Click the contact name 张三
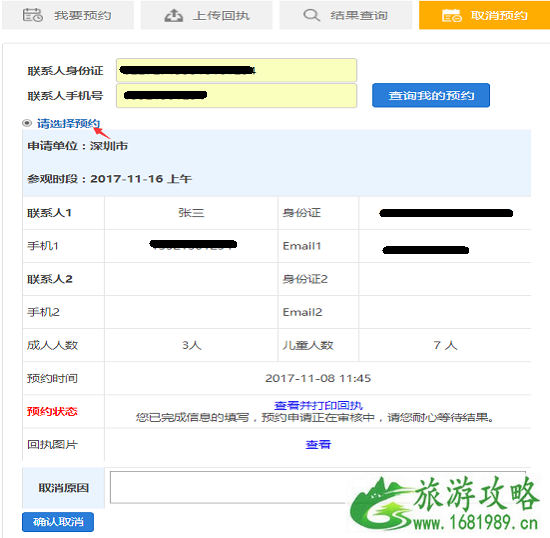This screenshot has width=550, height=538. pos(191,213)
